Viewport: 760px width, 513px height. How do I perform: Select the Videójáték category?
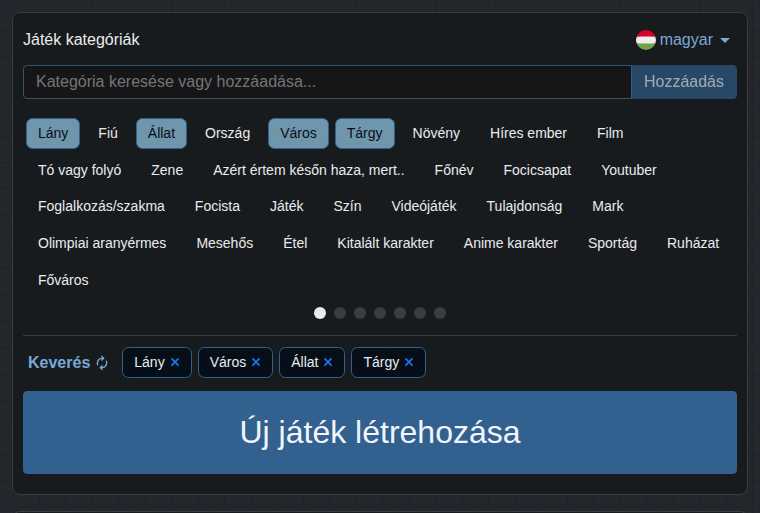tap(424, 207)
